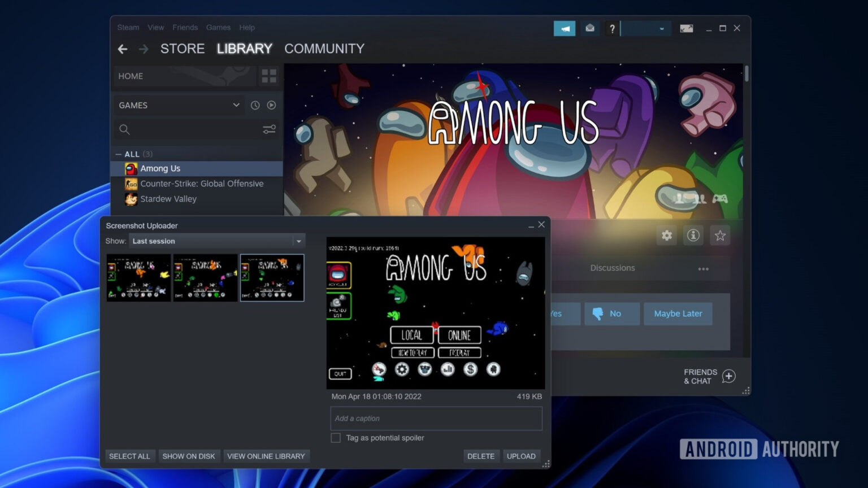Open Among Us manage gear icon
The width and height of the screenshot is (868, 488).
(667, 236)
